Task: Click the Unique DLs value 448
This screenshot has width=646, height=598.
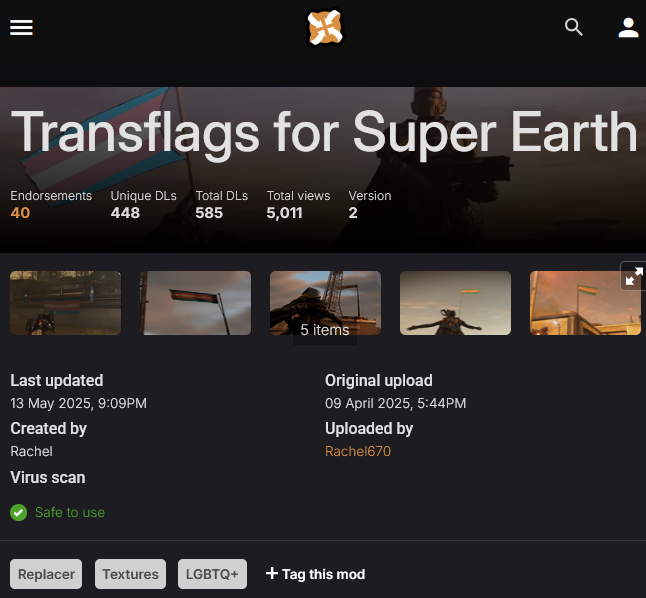Action: point(125,213)
